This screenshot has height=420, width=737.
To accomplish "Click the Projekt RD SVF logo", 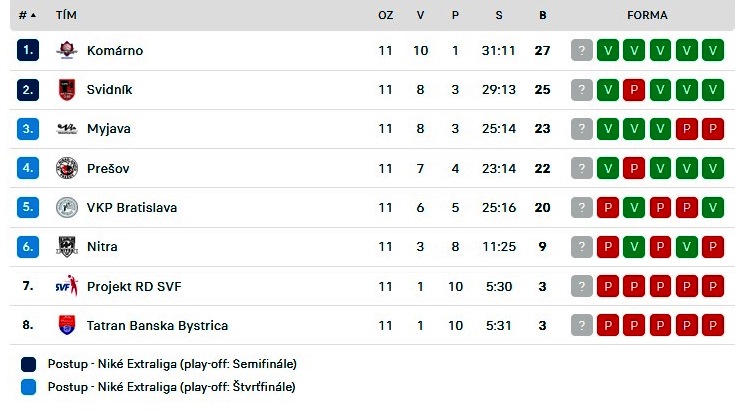I will pos(67,286).
